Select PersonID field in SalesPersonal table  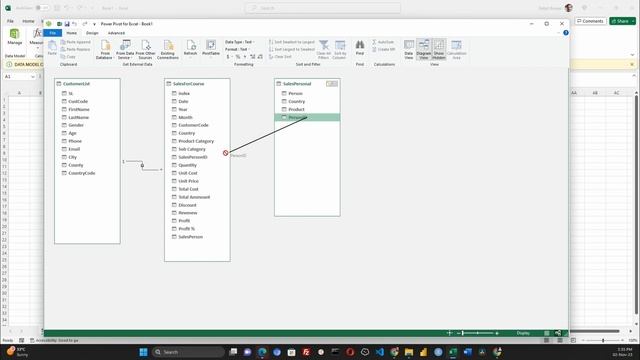click(307, 118)
